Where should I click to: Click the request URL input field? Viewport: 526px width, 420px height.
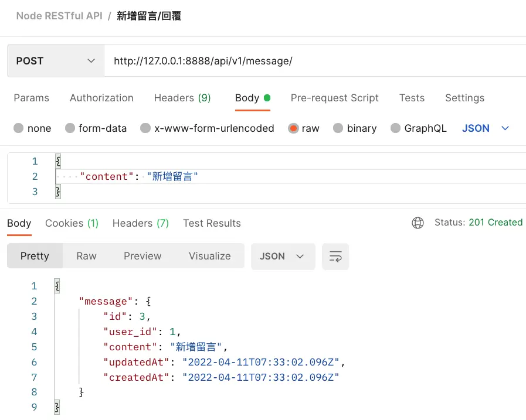pos(311,61)
